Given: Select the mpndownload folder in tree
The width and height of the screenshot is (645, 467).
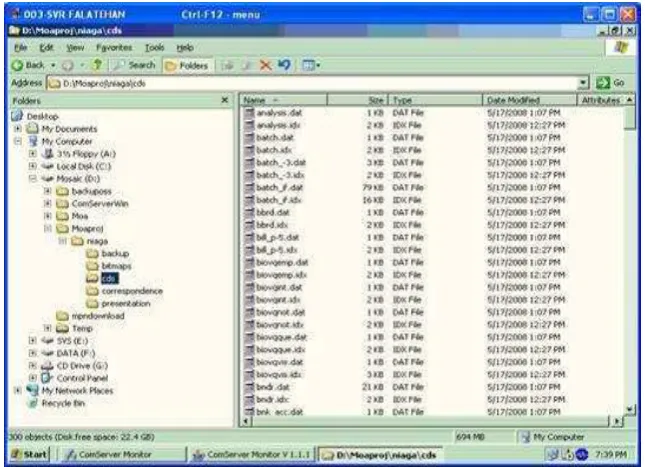Looking at the screenshot, I should point(98,316).
